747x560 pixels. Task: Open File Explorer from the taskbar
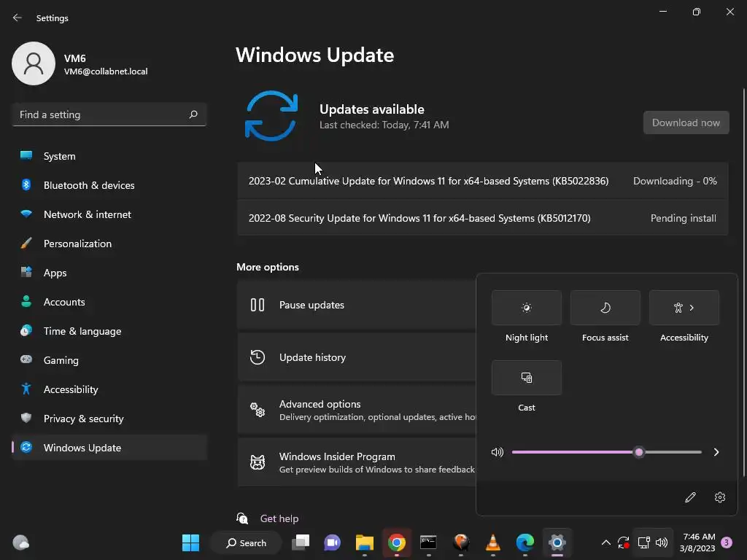(365, 542)
